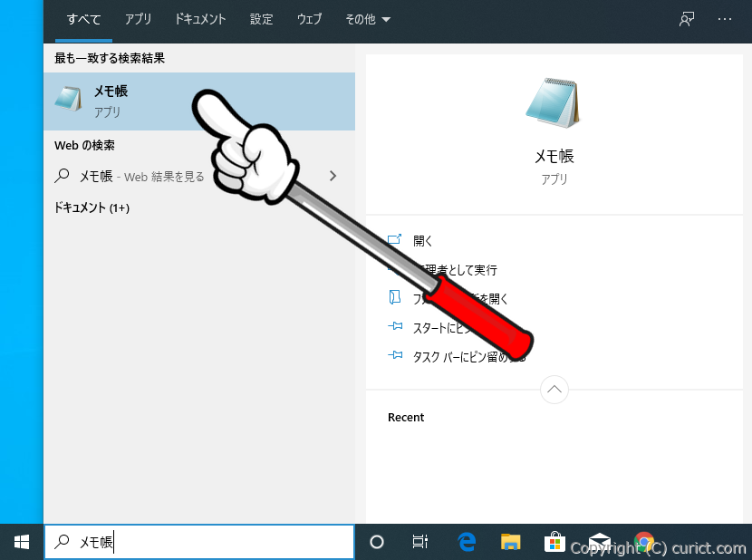This screenshot has height=560, width=752.
Task: Click the large Notepad icon in preview pane
Action: pos(554,102)
